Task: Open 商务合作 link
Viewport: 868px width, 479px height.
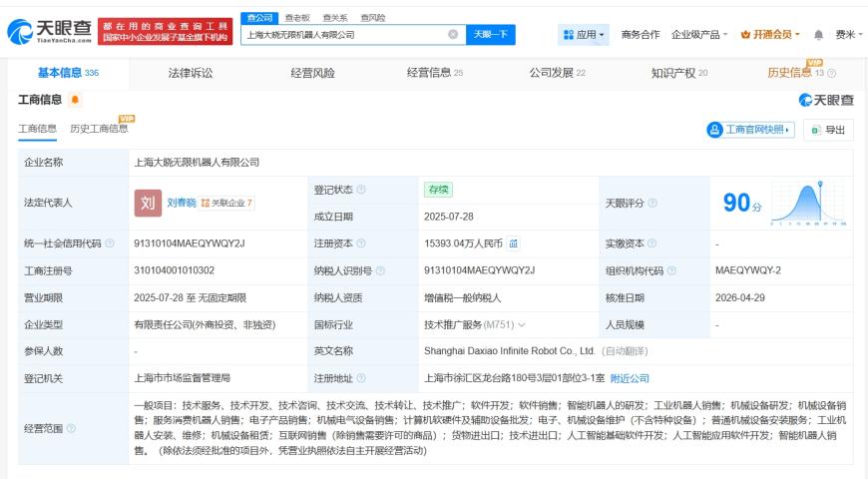Action: (640, 34)
